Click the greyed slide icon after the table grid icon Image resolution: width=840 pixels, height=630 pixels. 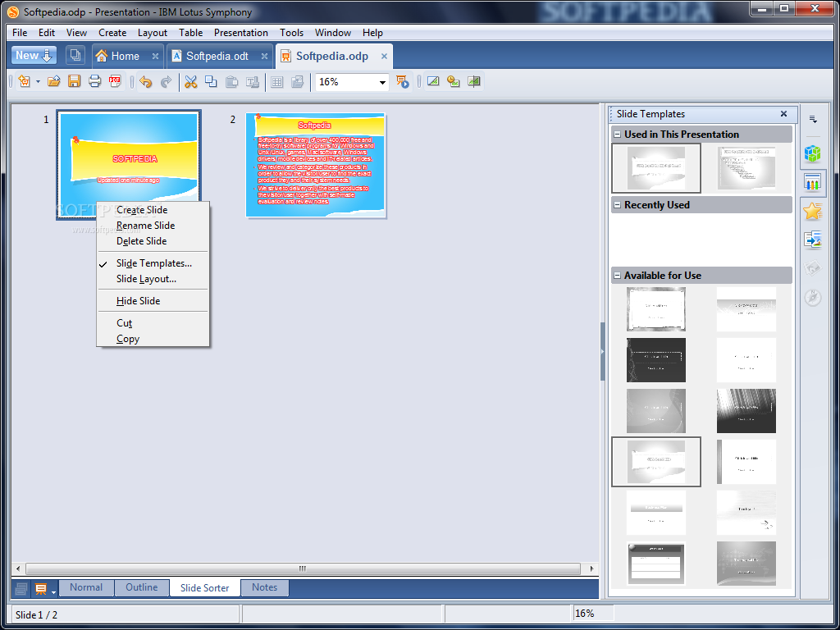point(297,81)
